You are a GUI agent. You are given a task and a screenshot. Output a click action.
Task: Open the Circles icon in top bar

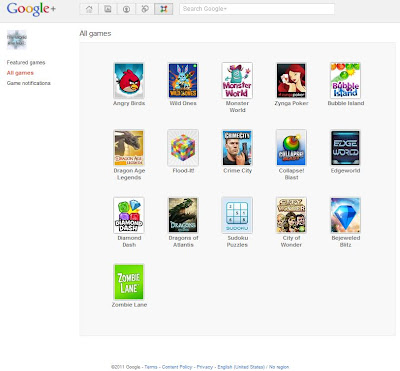[x=145, y=9]
